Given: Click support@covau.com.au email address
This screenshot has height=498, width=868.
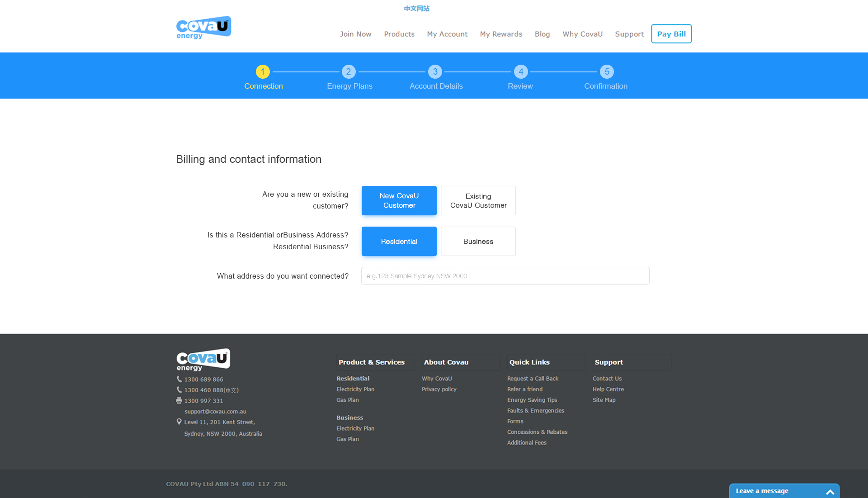Looking at the screenshot, I should point(215,412).
